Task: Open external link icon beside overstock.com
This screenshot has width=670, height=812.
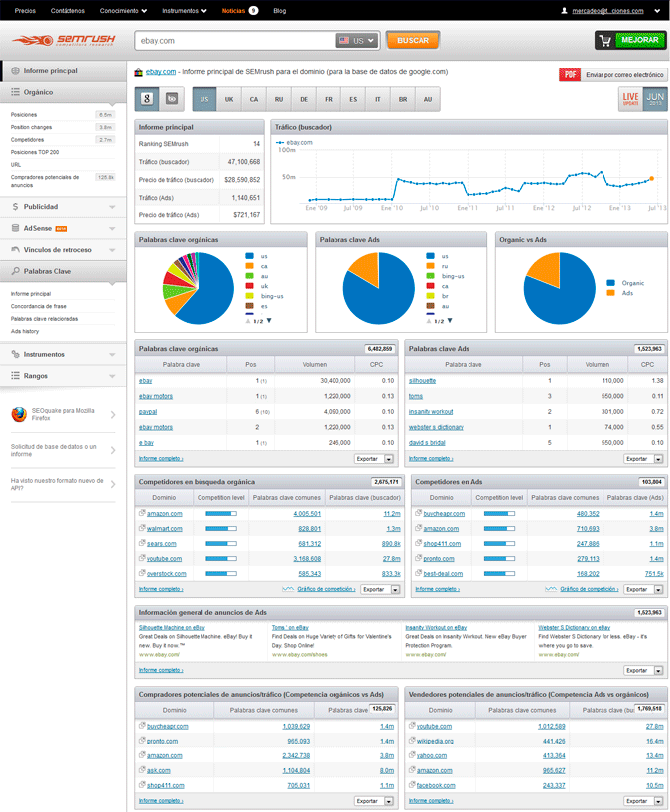Action: tap(142, 573)
